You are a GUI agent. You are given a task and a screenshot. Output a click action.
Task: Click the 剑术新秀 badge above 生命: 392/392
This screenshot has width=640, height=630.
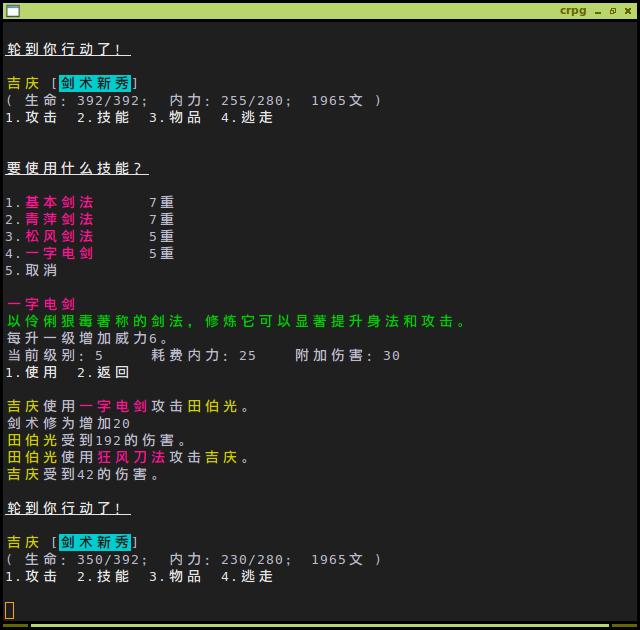pos(95,83)
